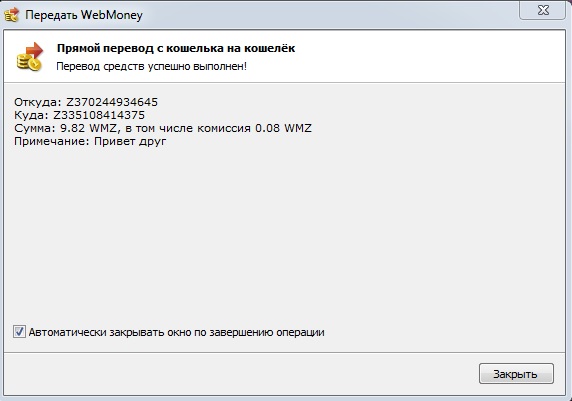The image size is (572, 401).
Task: Click the 'Примечание:' label
Action: click(x=52, y=142)
